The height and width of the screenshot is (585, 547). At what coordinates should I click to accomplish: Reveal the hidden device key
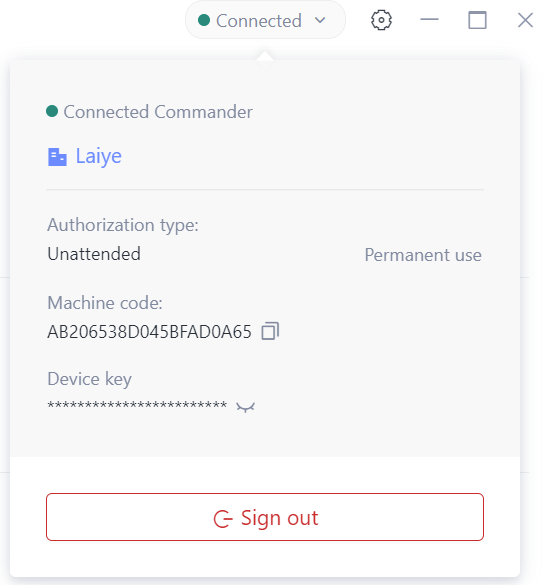(x=246, y=407)
